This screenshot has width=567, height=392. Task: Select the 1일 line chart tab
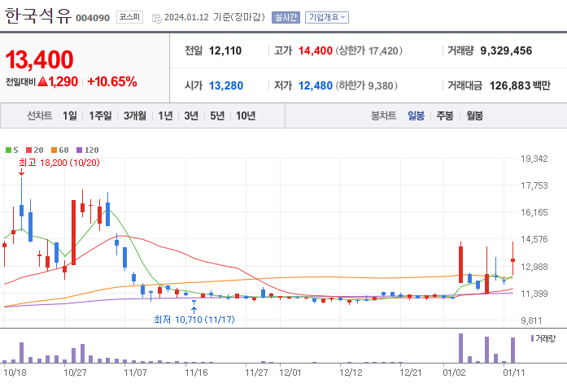coord(70,115)
